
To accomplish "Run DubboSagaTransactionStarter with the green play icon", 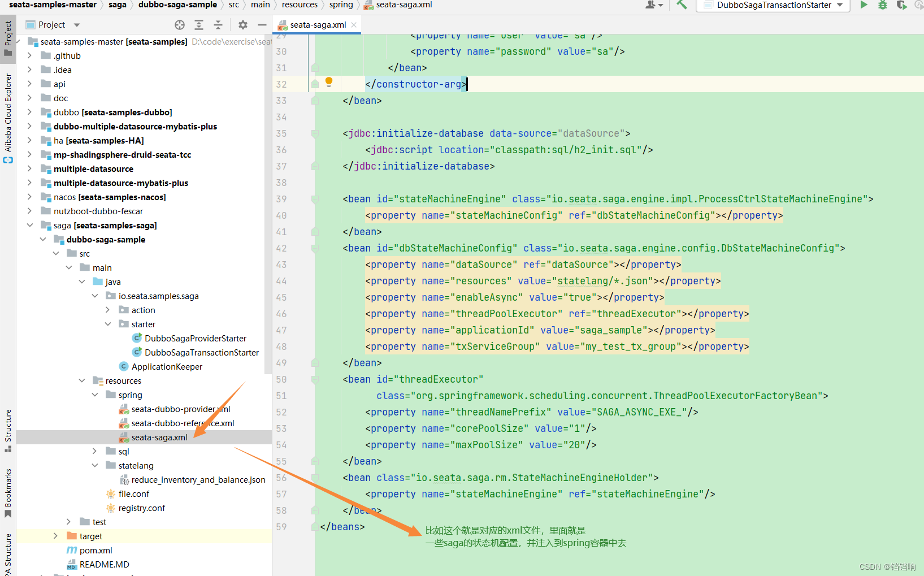I will (x=864, y=5).
